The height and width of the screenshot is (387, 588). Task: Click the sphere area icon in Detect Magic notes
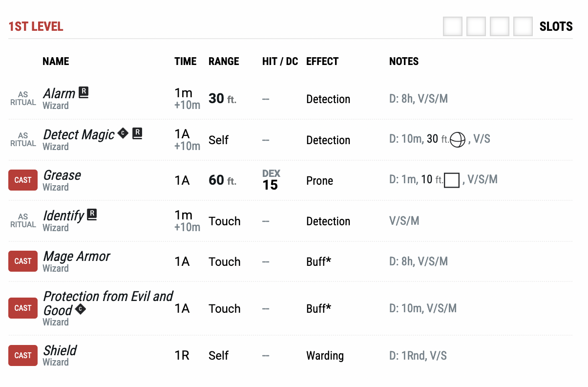click(x=458, y=140)
